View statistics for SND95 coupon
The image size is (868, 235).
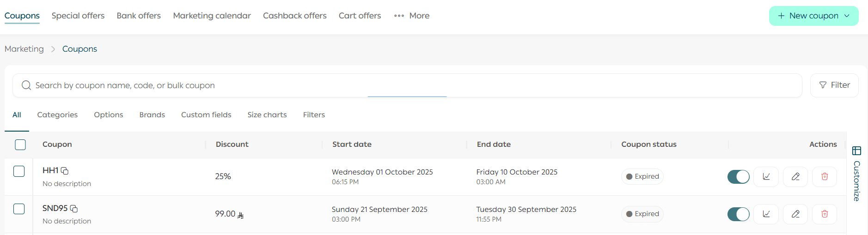[766, 214]
